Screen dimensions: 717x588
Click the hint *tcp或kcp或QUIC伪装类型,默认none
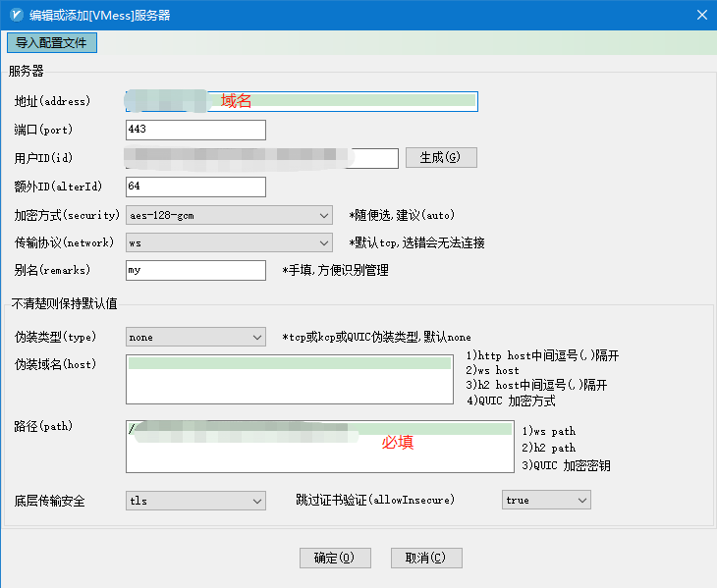377,337
